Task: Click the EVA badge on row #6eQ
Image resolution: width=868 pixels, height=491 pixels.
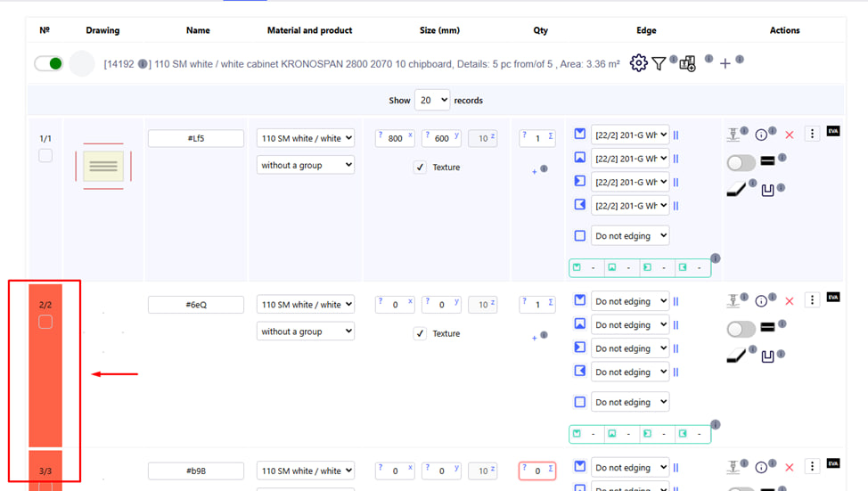Action: [x=833, y=298]
